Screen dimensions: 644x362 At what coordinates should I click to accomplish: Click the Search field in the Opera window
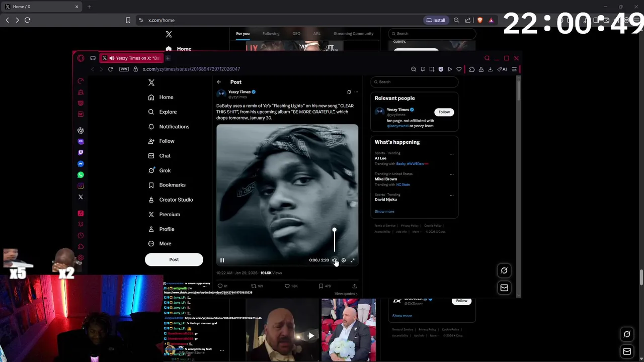click(x=415, y=82)
